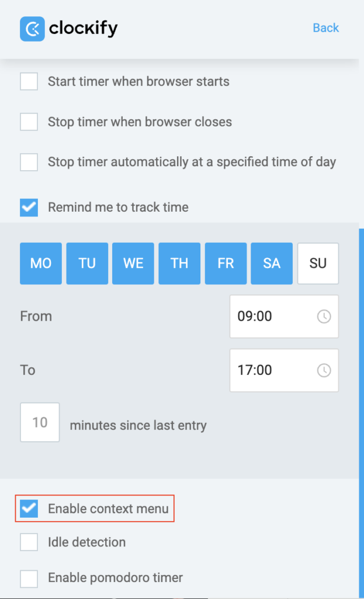
Task: Click the Back link
Action: tap(325, 28)
